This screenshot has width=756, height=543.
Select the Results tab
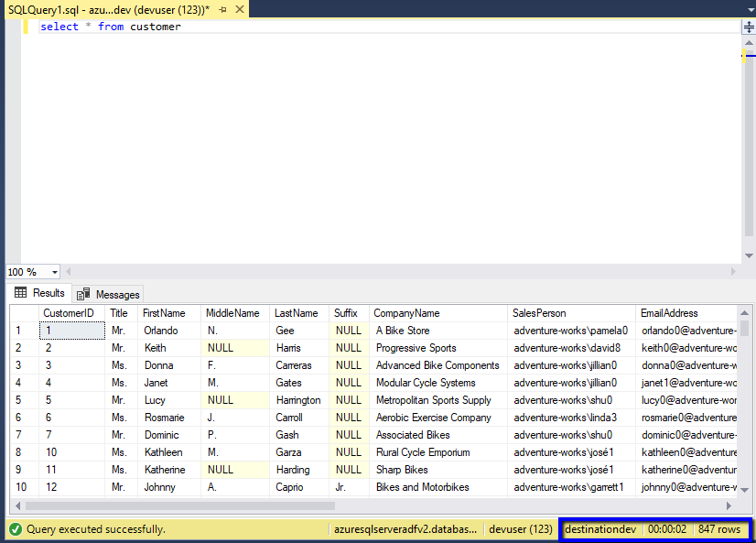click(49, 293)
